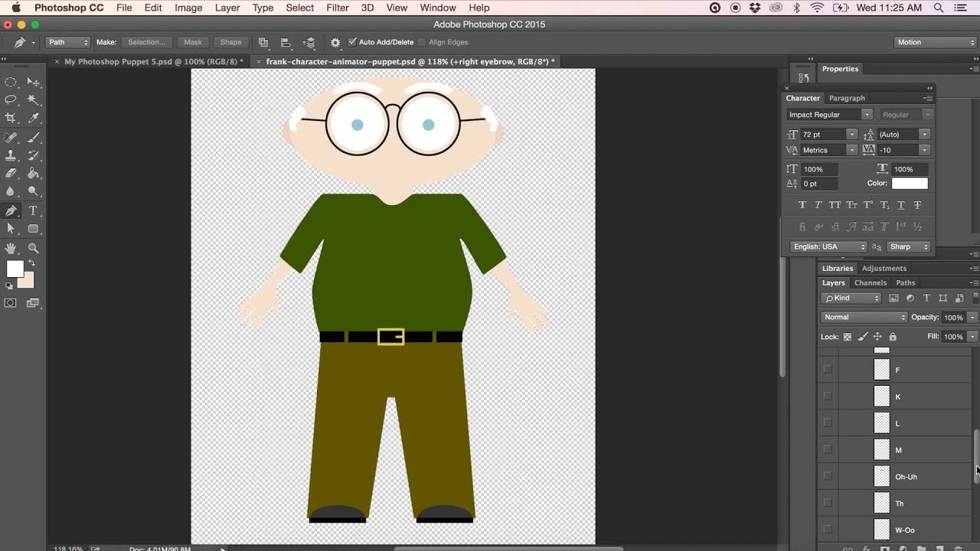This screenshot has width=980, height=551.
Task: Open the Normal blend mode dropdown
Action: click(864, 317)
